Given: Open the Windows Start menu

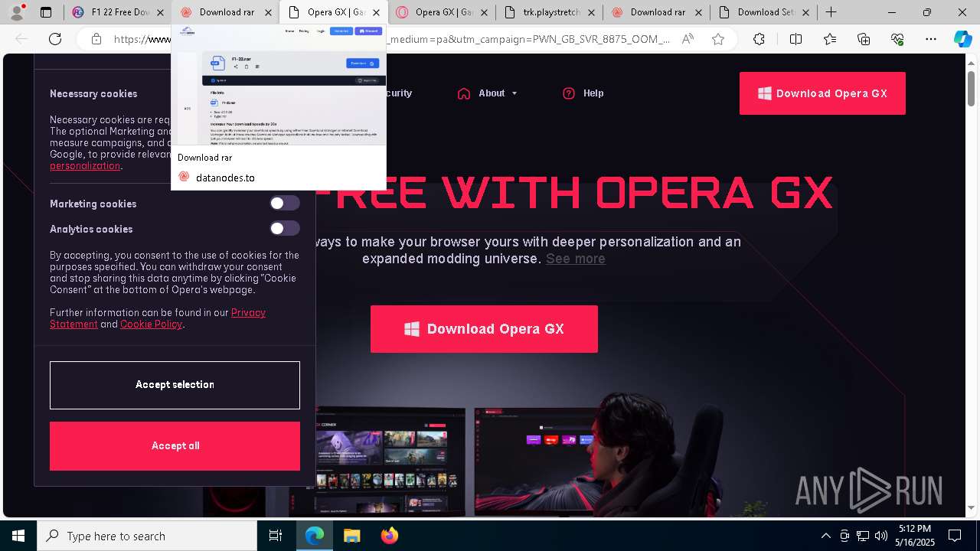Looking at the screenshot, I should [x=18, y=536].
